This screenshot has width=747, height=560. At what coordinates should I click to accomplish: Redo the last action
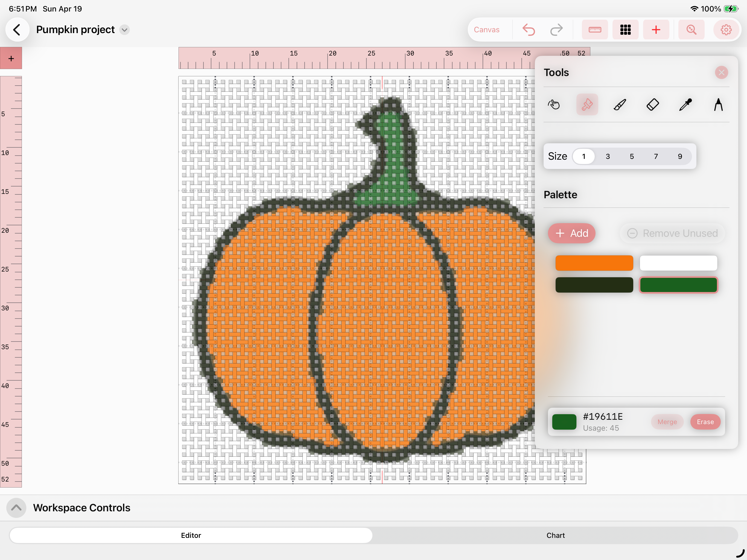click(556, 30)
